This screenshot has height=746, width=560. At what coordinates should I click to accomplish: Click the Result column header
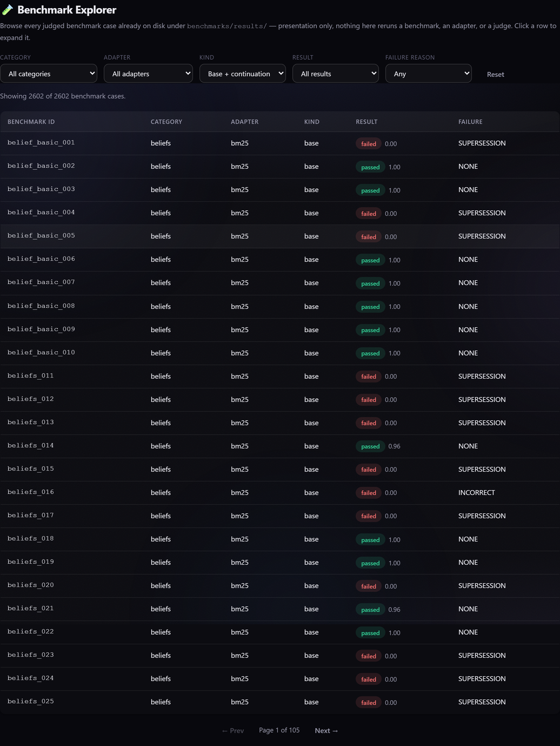366,122
